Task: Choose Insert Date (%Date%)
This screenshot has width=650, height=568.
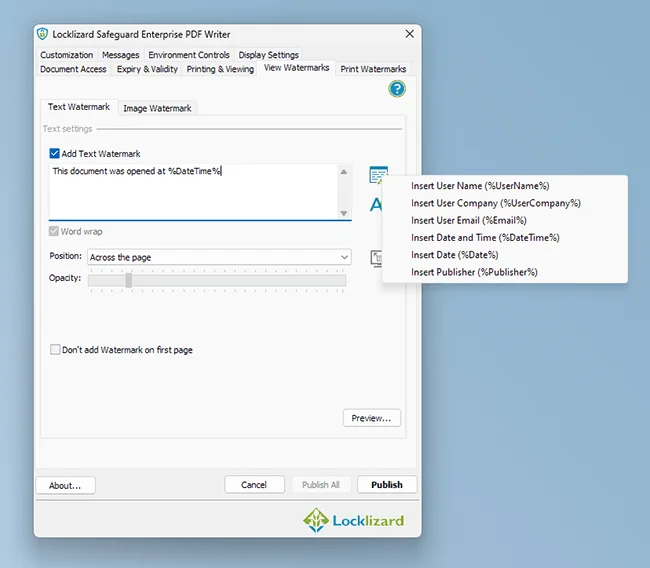Action: (505, 255)
